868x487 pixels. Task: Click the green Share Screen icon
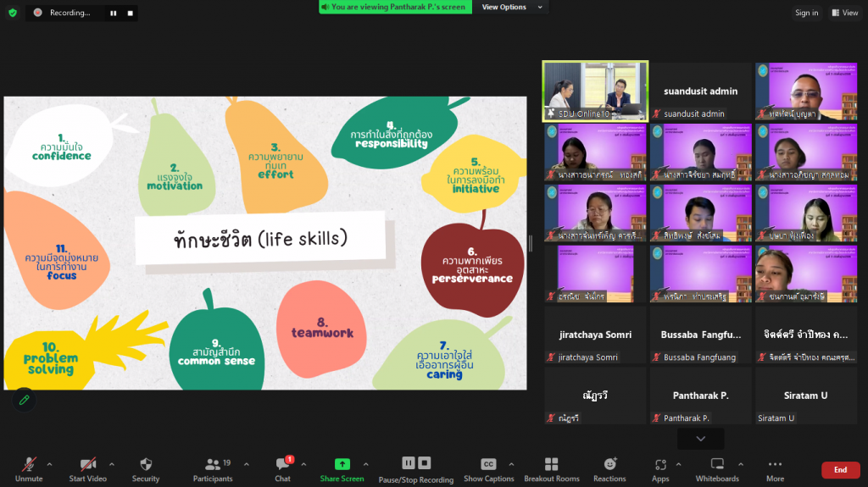point(342,464)
